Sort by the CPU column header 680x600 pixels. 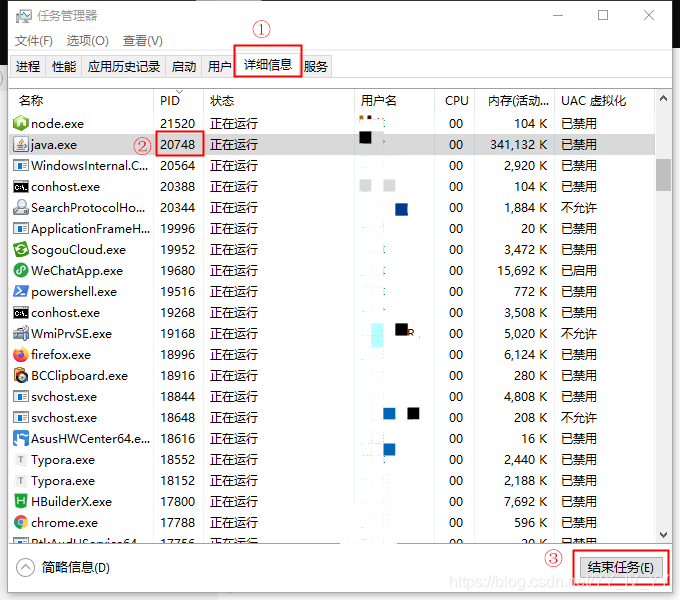point(454,101)
